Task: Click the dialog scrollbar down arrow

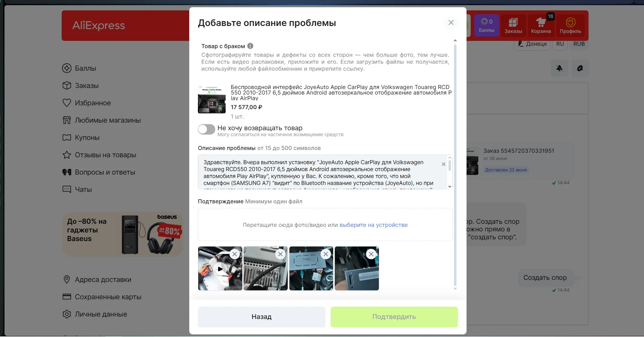Action: click(455, 288)
